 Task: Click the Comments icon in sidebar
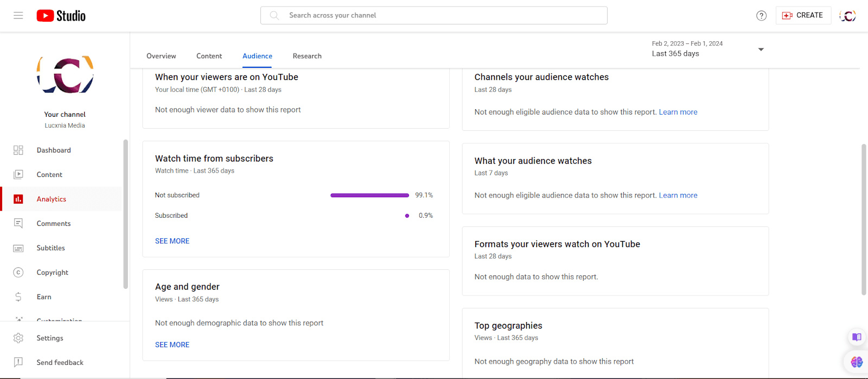(x=18, y=224)
